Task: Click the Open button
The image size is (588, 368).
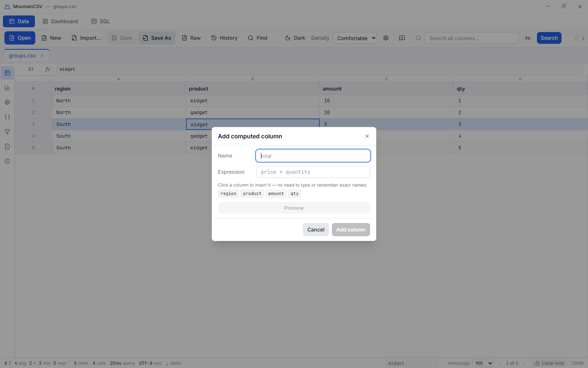Action: click(20, 38)
